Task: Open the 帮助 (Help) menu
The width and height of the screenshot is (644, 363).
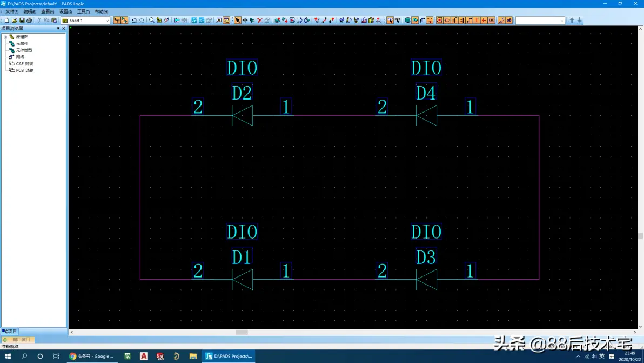Action: pos(102,11)
